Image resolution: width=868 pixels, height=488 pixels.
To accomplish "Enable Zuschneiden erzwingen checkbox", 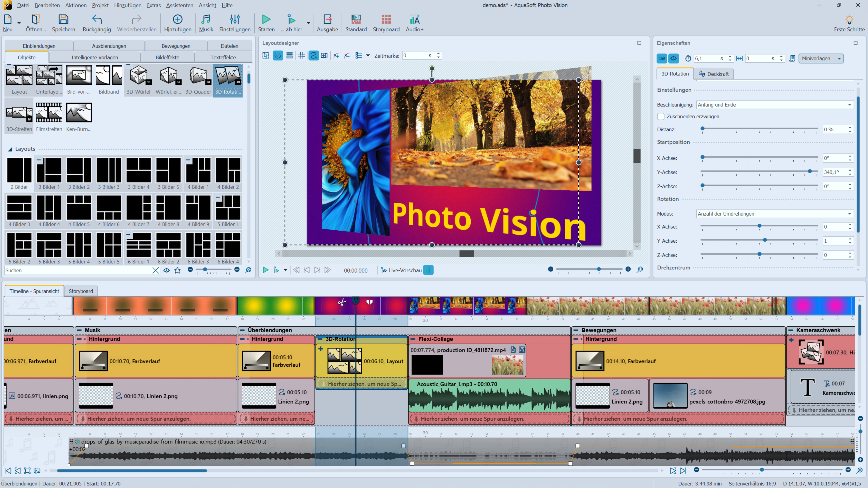I will (661, 117).
